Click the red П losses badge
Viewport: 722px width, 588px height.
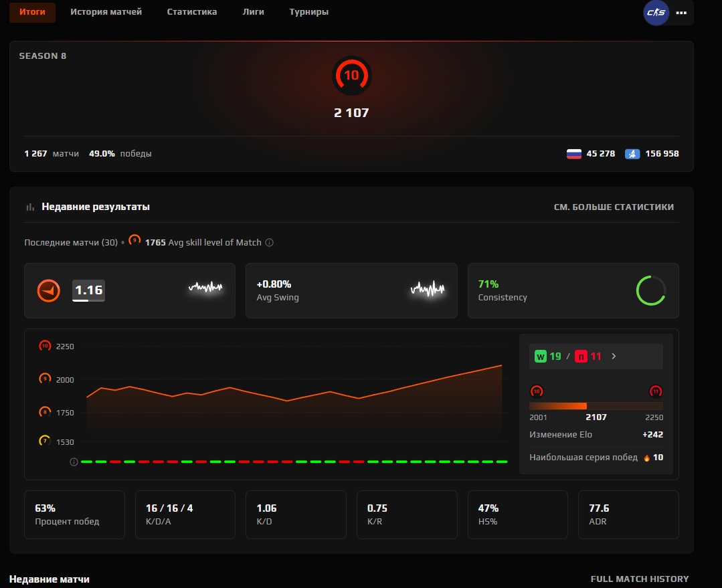(581, 357)
